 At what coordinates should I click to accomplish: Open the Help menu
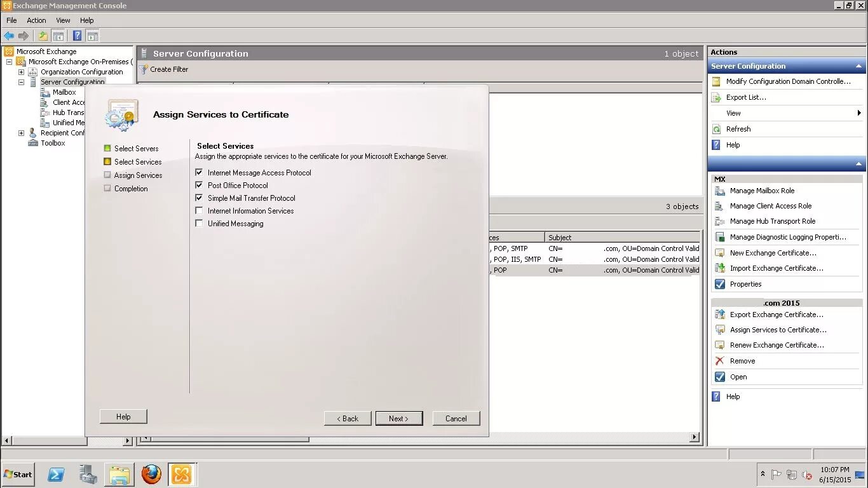coord(87,20)
